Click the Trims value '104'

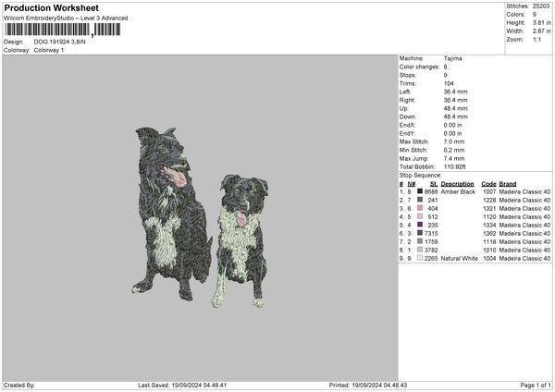(x=449, y=83)
